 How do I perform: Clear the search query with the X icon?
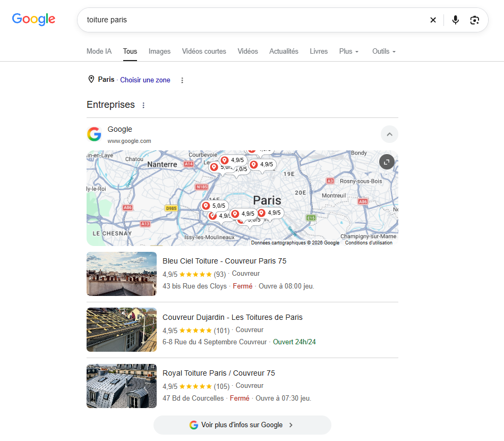coord(433,20)
